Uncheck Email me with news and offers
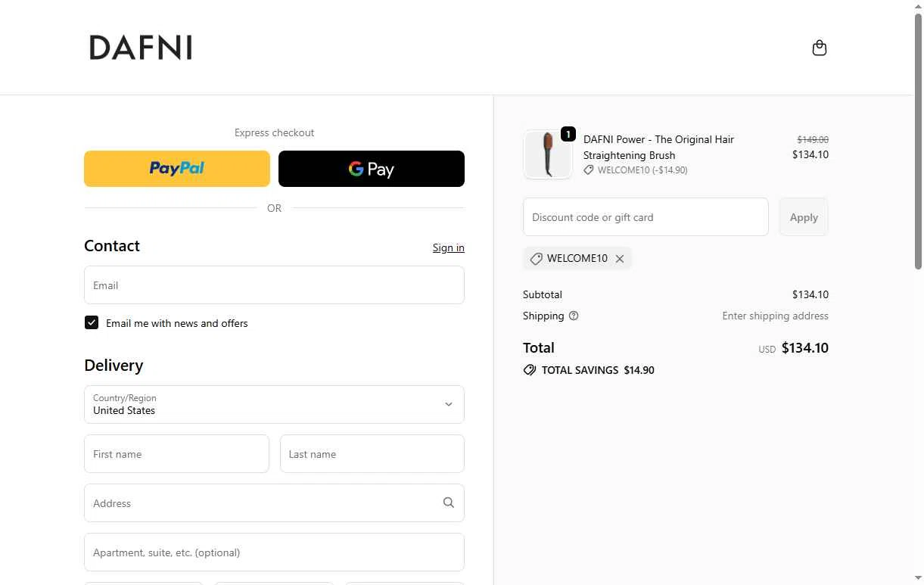The width and height of the screenshot is (924, 585). point(92,322)
